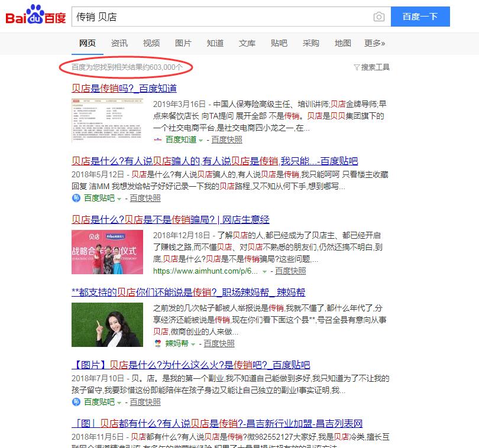Click snippet line starting 之前发的几次帖子都被人举报
Screen dimensions: 479x448
point(268,308)
